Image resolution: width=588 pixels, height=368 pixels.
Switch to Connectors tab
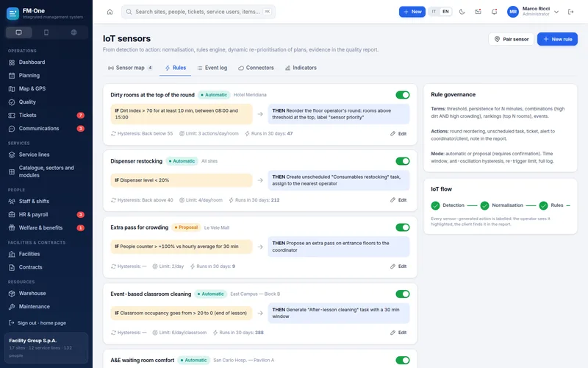coord(256,68)
